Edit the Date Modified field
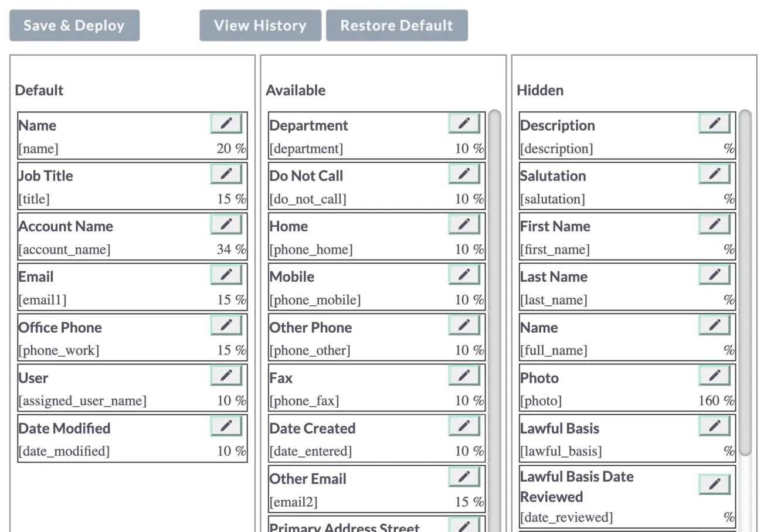The image size is (774, 532). (226, 426)
